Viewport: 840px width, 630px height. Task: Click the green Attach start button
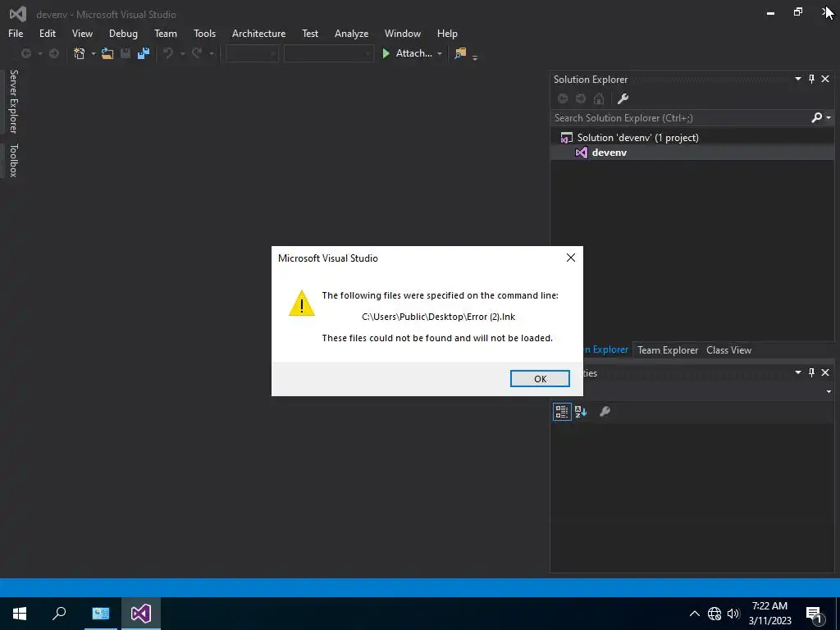[x=407, y=53]
